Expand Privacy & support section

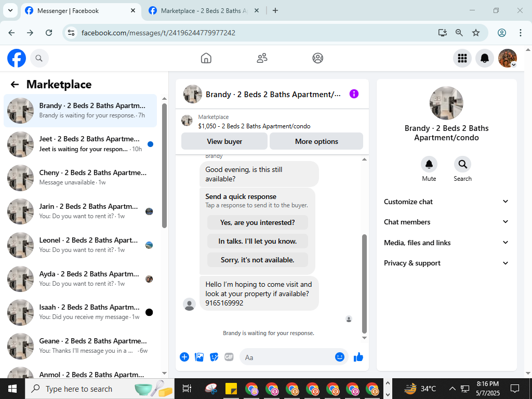446,263
